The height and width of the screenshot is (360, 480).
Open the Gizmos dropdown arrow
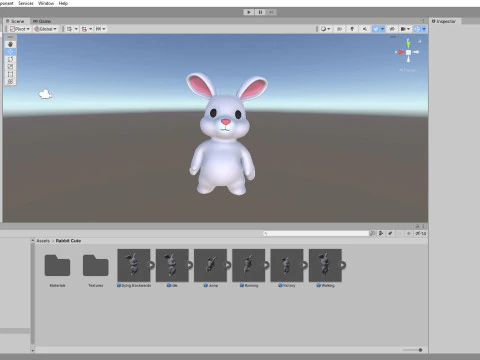click(x=424, y=29)
